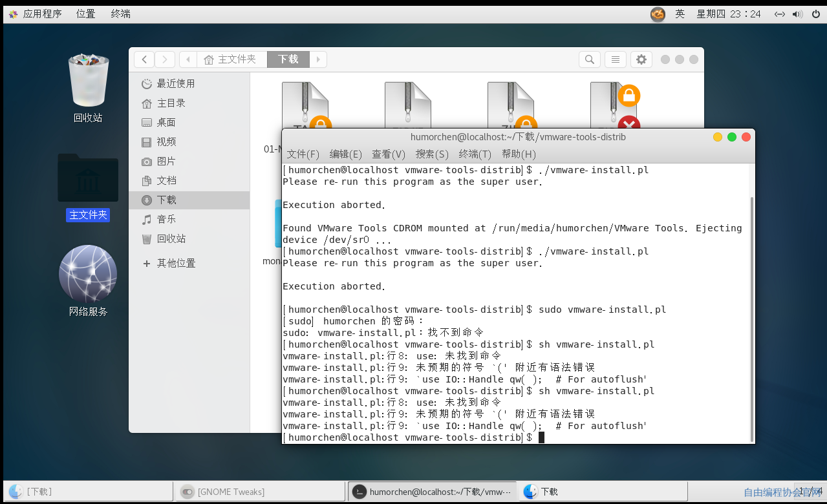Open the terminal 编辑(E) menu
The height and width of the screenshot is (504, 827).
click(346, 154)
